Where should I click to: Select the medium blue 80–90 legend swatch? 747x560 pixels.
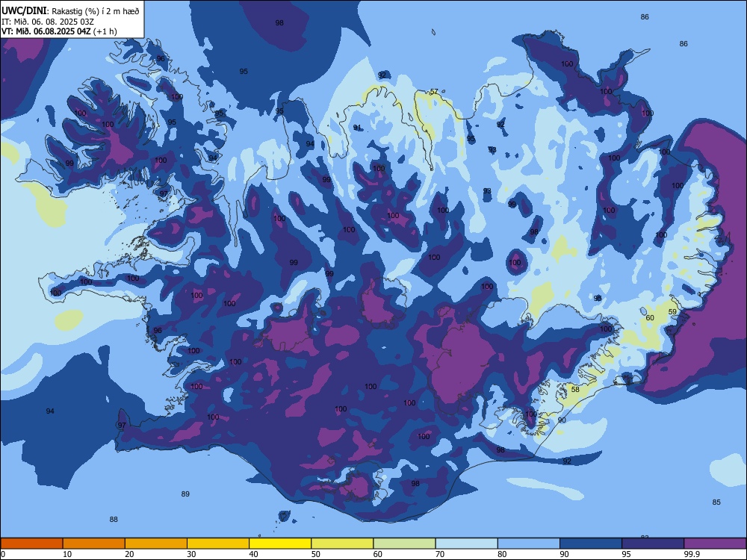(529, 544)
